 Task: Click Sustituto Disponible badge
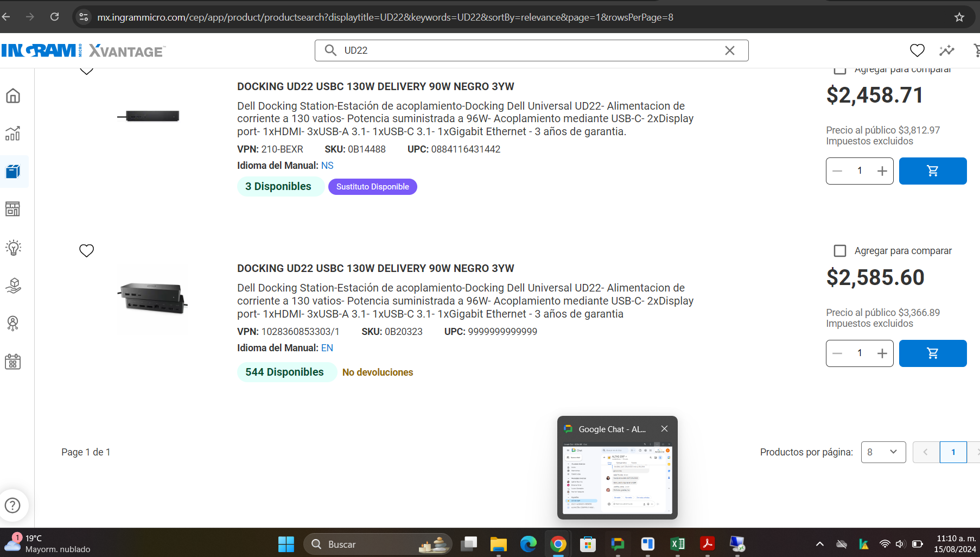pos(373,187)
